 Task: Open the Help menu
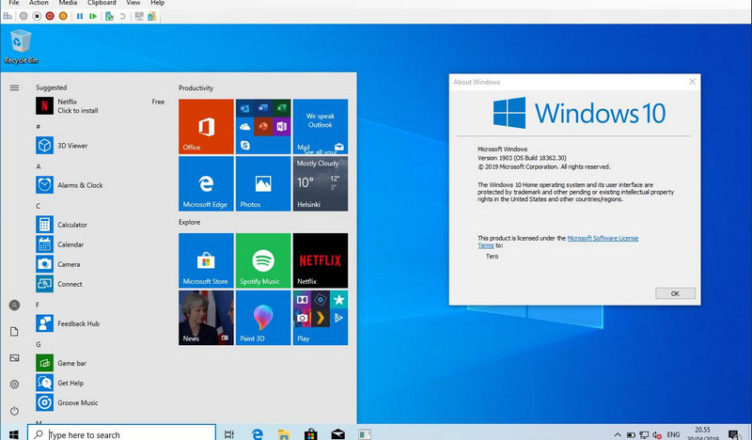pyautogui.click(x=157, y=3)
